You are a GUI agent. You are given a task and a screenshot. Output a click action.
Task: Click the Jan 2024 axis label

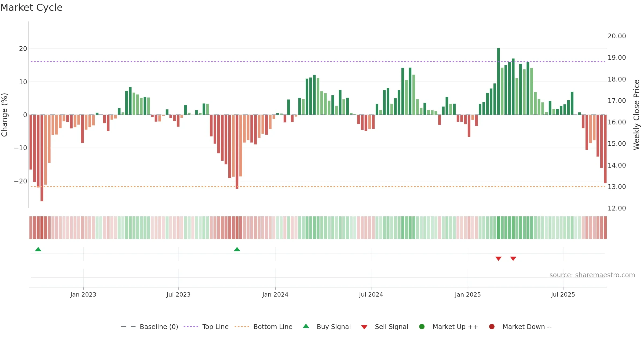275,295
